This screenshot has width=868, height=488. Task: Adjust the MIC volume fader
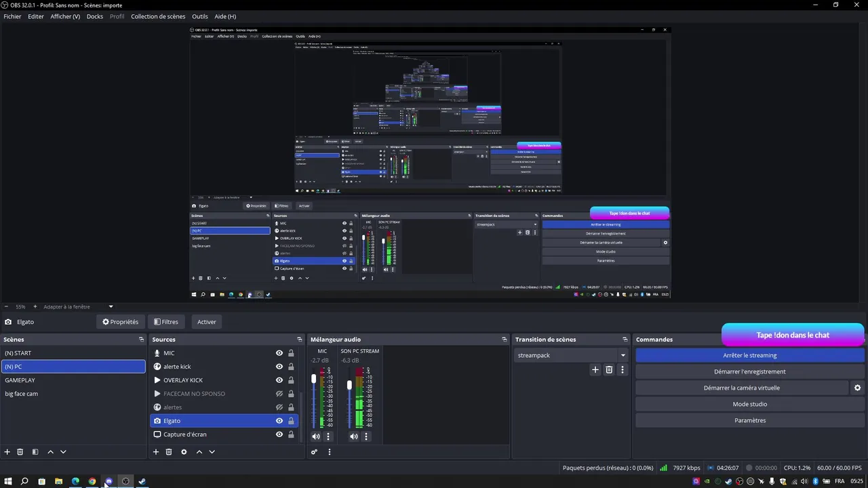click(314, 380)
